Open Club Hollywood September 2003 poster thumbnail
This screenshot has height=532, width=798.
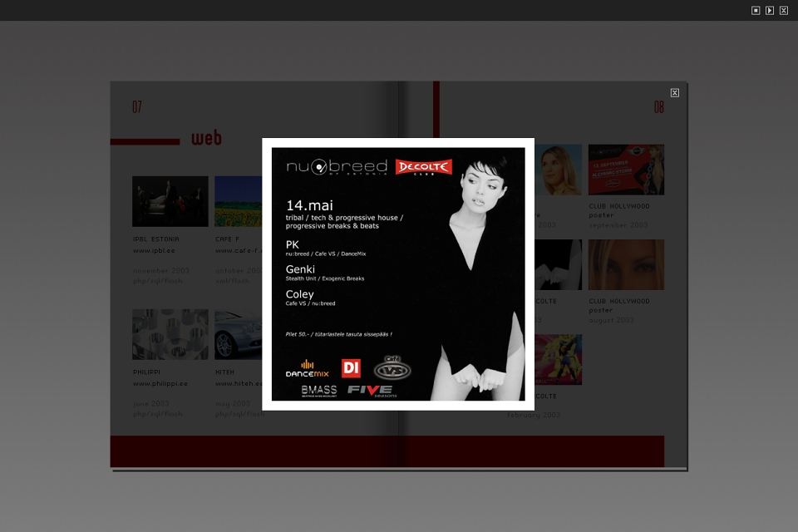[x=626, y=170]
